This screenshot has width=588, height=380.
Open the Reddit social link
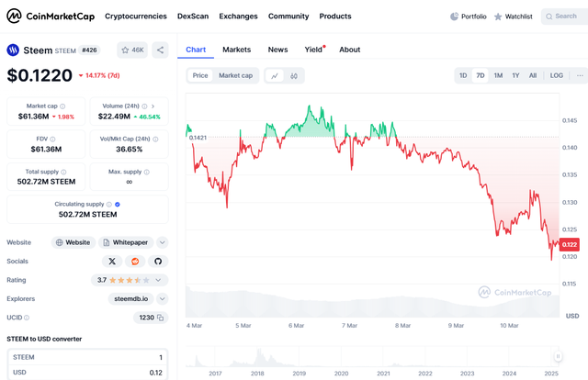click(x=135, y=262)
